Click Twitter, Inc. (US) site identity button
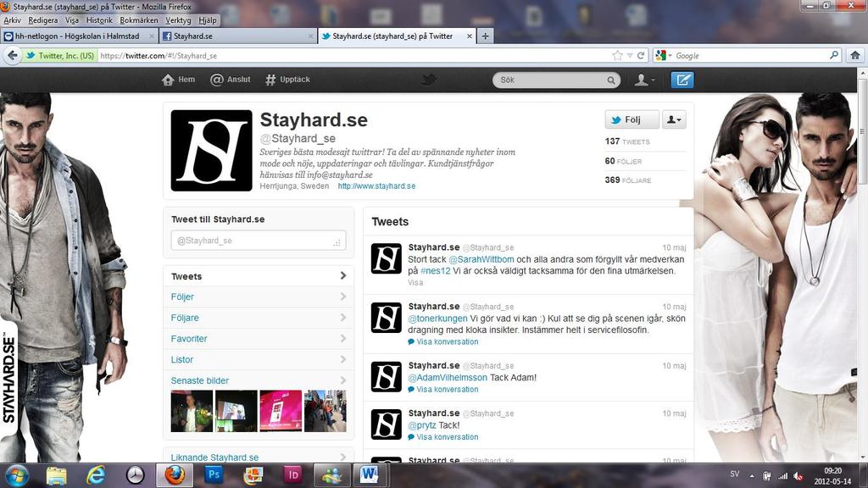This screenshot has height=488, width=868. (60, 55)
